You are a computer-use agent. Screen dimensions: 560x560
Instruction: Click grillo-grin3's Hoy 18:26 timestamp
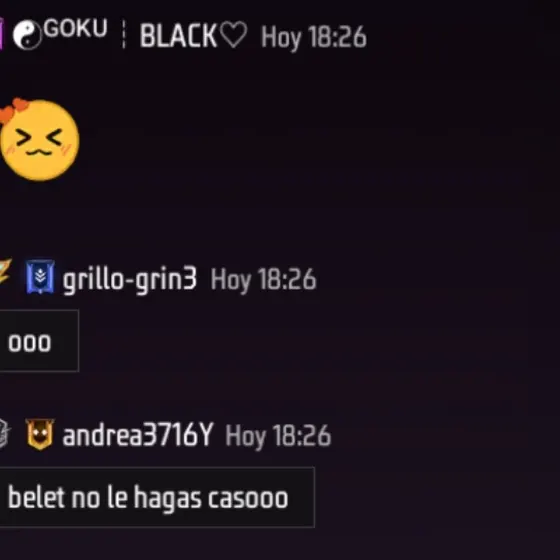pos(263,280)
